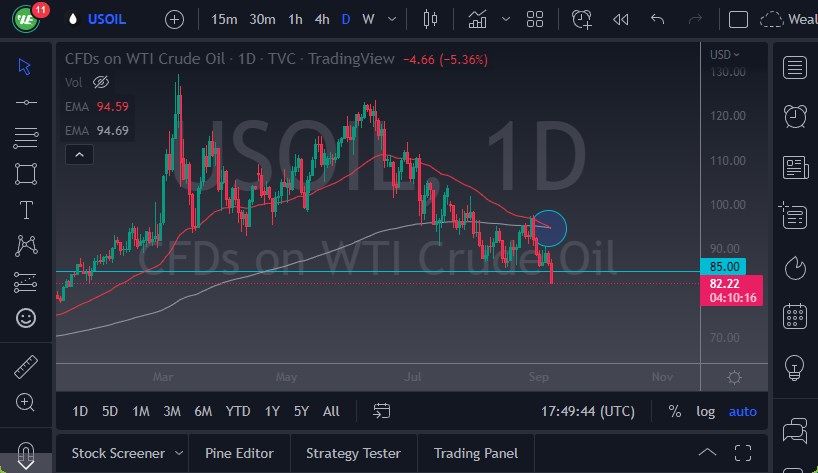Select the arrow cursor tool
This screenshot has height=473, width=818.
[x=25, y=66]
